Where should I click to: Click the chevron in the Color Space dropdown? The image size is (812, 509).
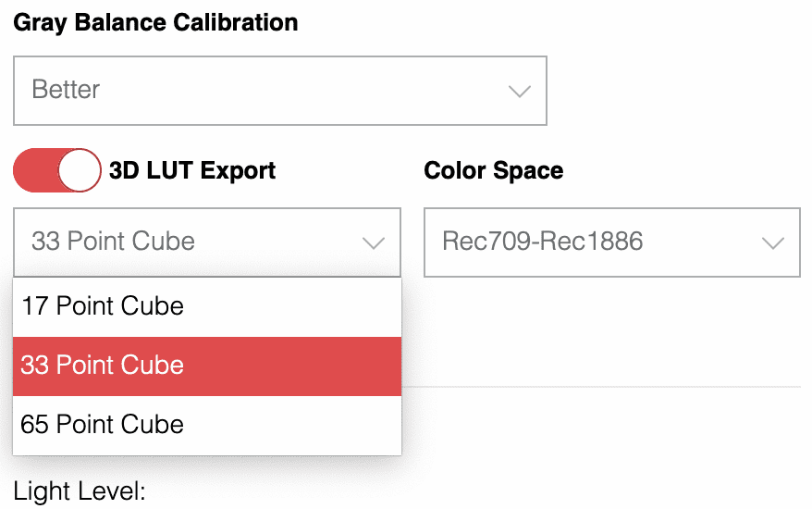pyautogui.click(x=772, y=242)
